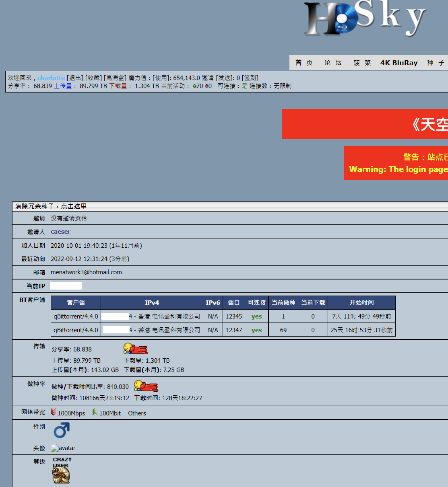Click the broken avatar image
This screenshot has height=487, width=448.
(55, 448)
